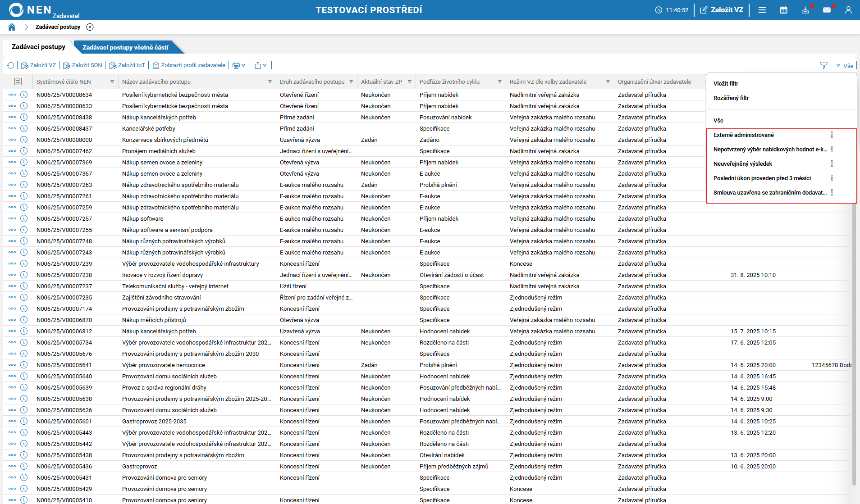Open row actions for N006/25/V00005436
The width and height of the screenshot is (860, 504).
[12, 466]
